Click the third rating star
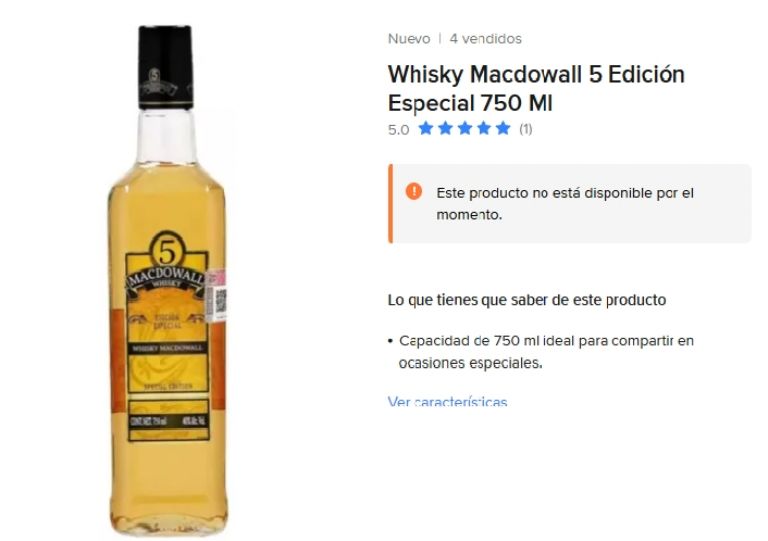Image resolution: width=768 pixels, height=541 pixels. click(465, 129)
